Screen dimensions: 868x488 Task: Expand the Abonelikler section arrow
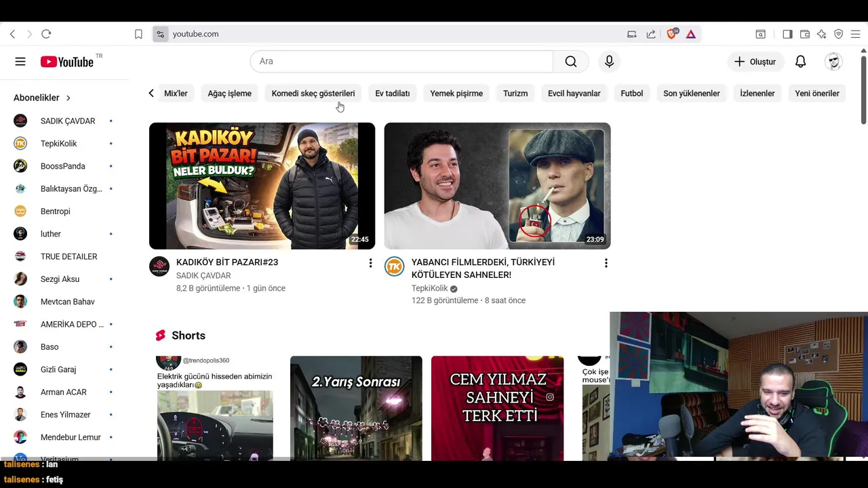point(68,98)
